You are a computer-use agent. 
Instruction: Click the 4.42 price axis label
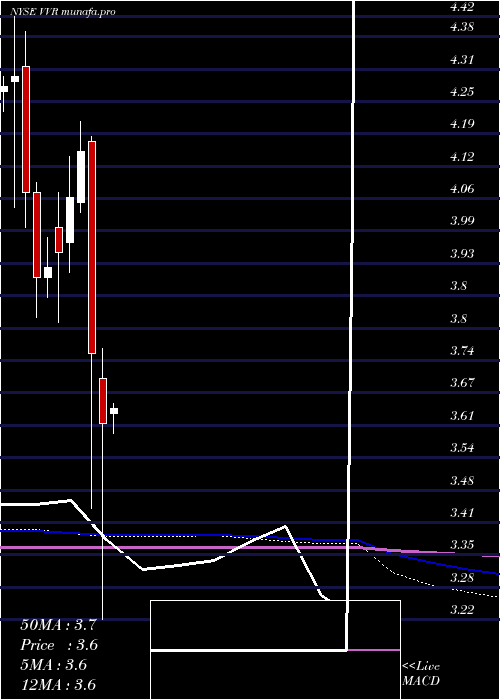coord(462,6)
